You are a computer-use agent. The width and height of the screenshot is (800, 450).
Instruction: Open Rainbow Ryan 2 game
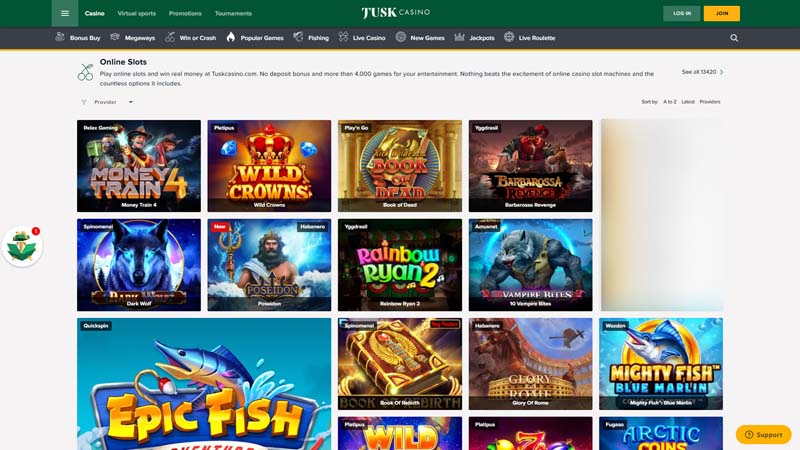click(399, 265)
